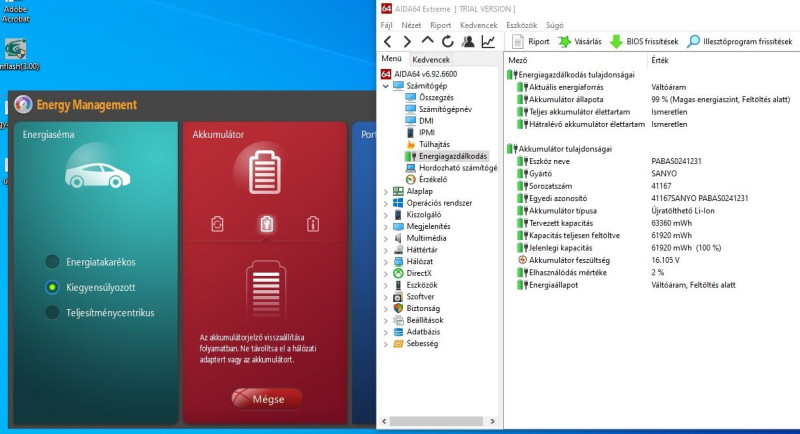
Task: Open the Kedvencek menu
Action: [479, 25]
